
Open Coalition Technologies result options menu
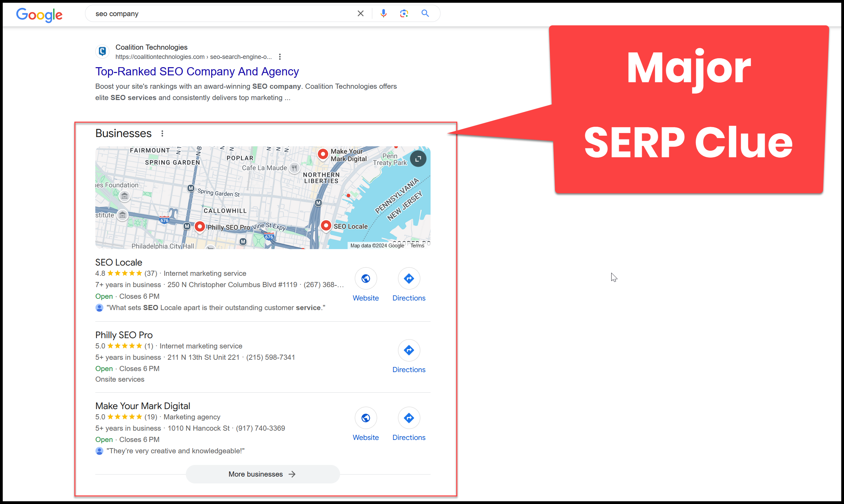coord(280,57)
